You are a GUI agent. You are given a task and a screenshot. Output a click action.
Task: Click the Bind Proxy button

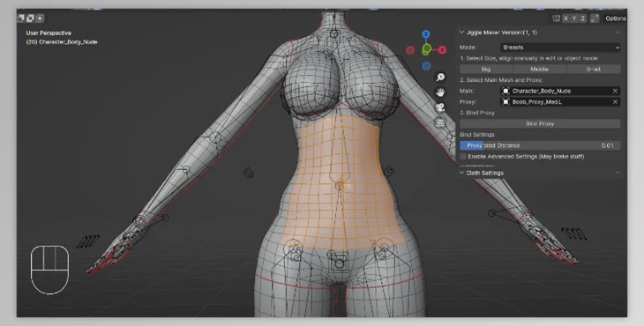540,123
